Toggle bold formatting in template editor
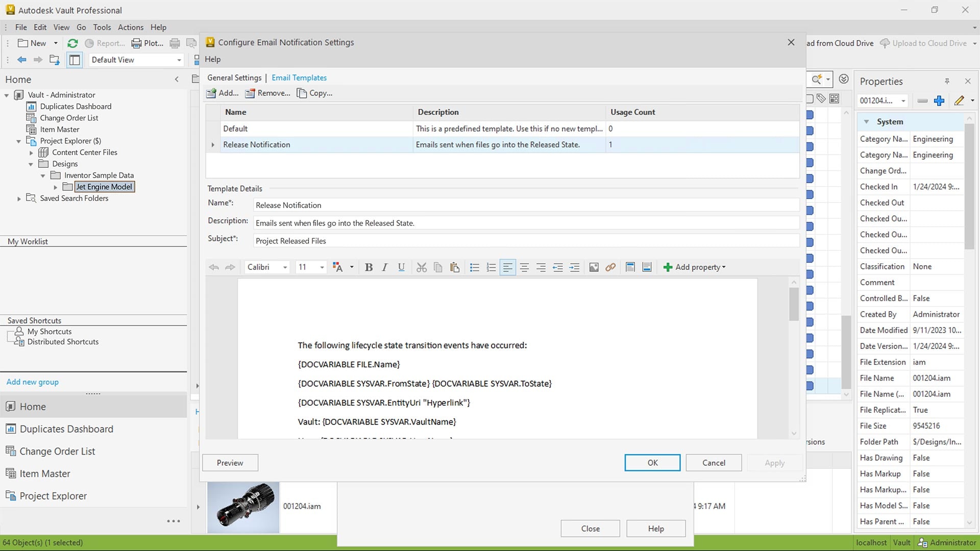Image resolution: width=980 pixels, height=551 pixels. [369, 267]
